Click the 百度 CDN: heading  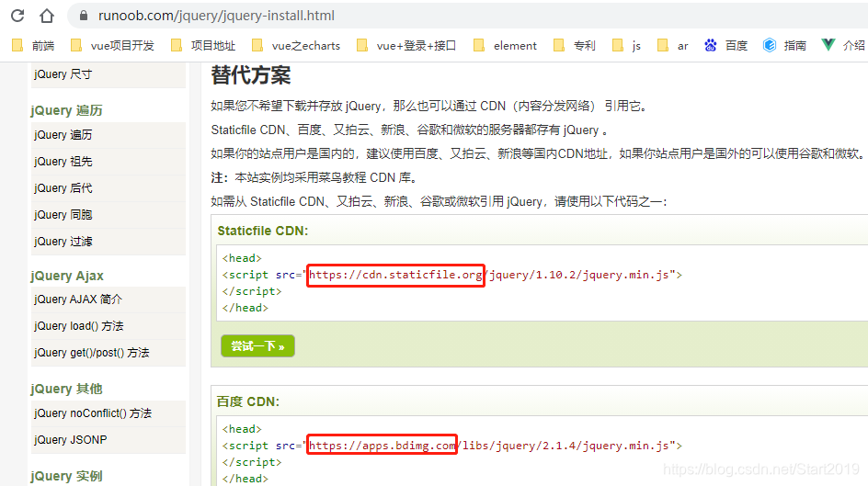248,401
